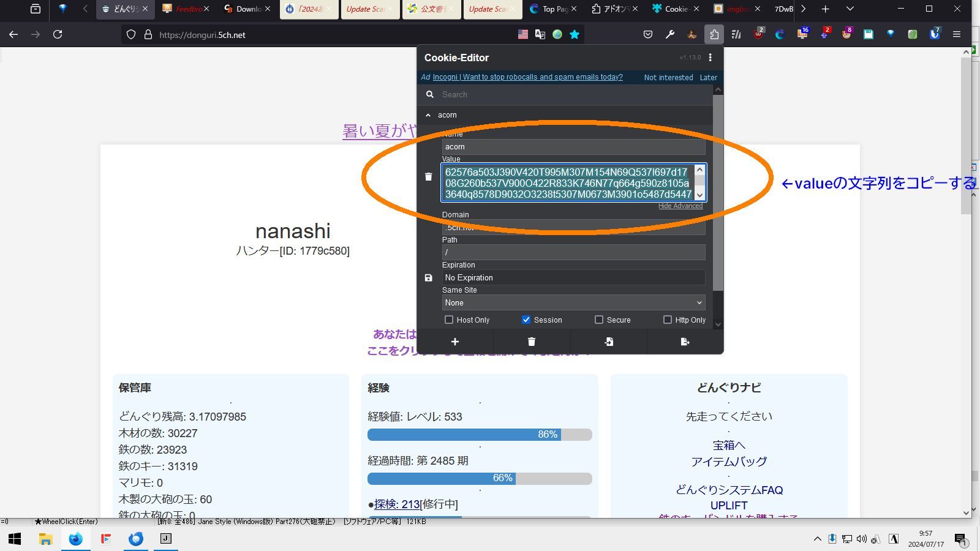Uncheck the Session checkbox
Screen dimensions: 980x551
tap(526, 320)
